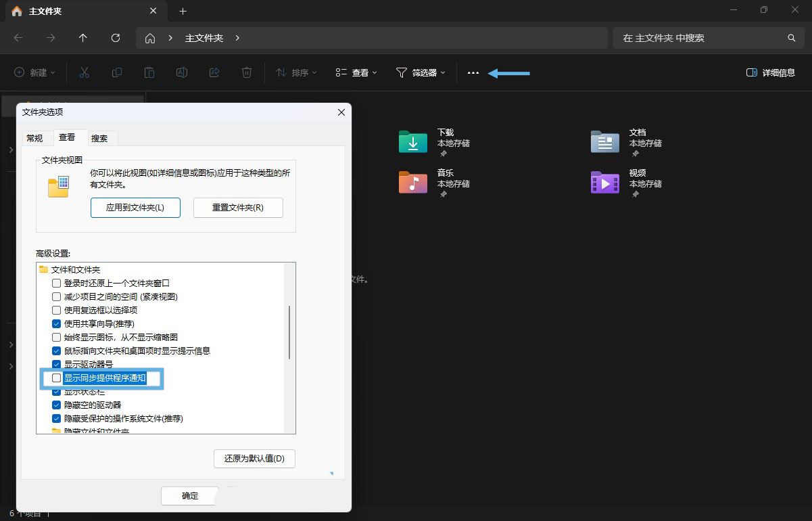Switch to the 搜索 tab
This screenshot has width=812, height=521.
(x=99, y=138)
